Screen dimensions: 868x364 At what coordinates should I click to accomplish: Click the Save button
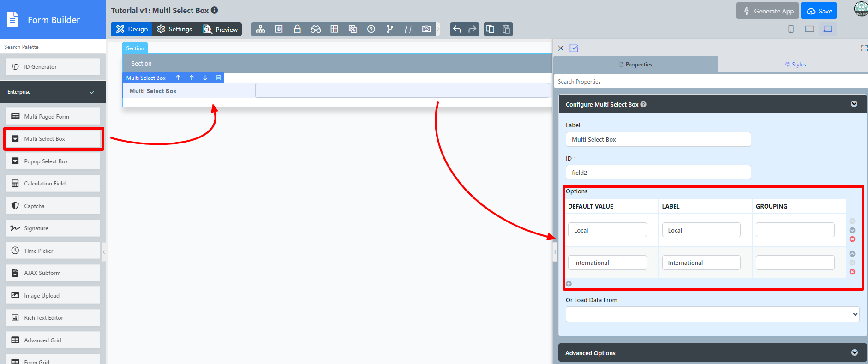click(819, 11)
